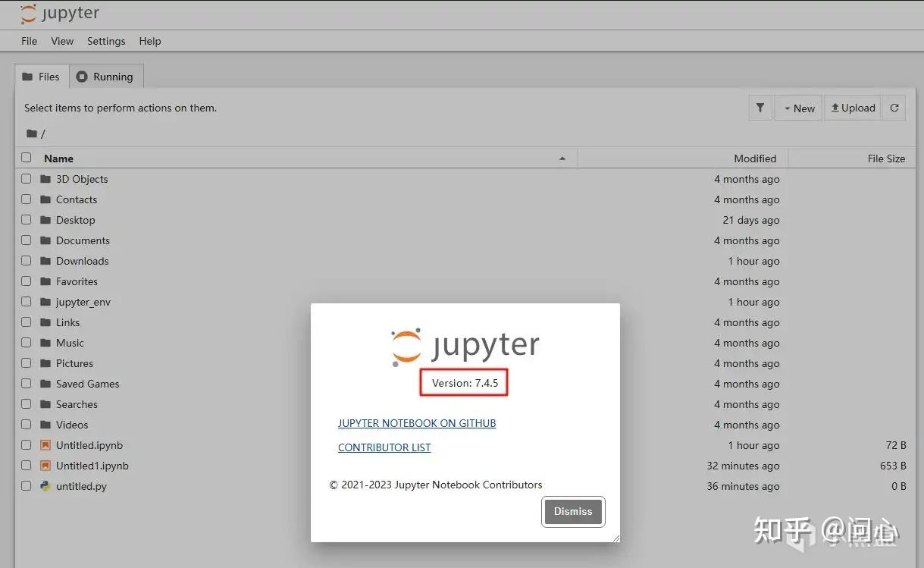Follow the CONTRIBUTOR LIST link
This screenshot has height=568, width=924.
click(x=384, y=447)
